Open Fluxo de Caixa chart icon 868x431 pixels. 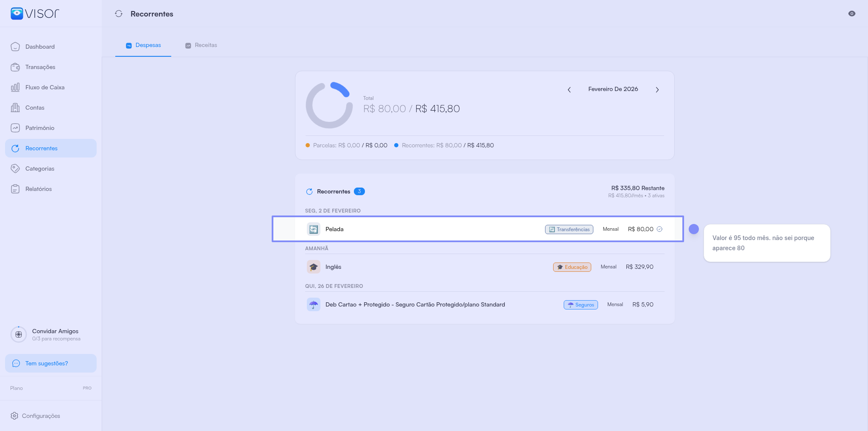coord(15,87)
